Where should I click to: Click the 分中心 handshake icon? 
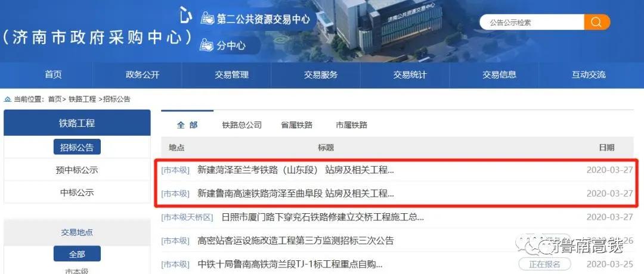(206, 44)
